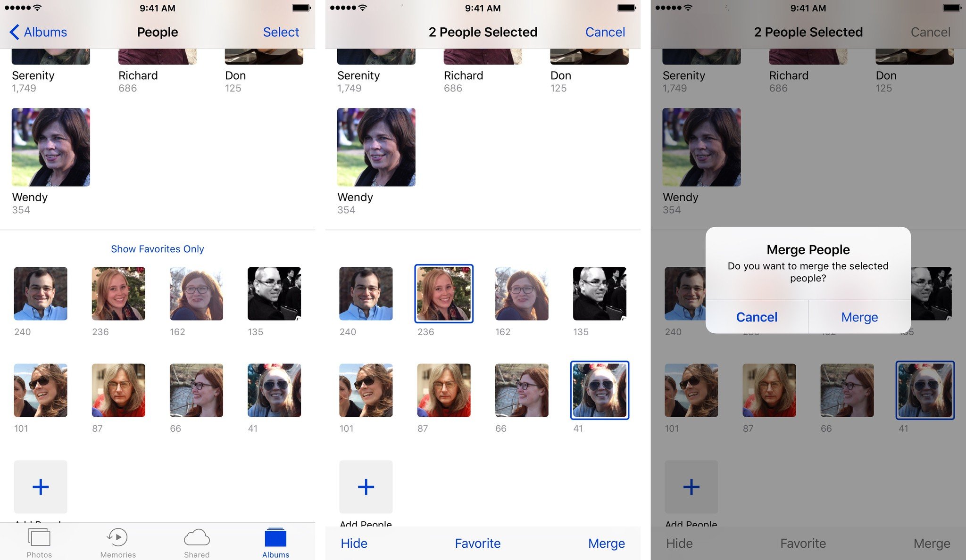Click the Cancel merge dialog button
The height and width of the screenshot is (560, 966).
point(757,317)
